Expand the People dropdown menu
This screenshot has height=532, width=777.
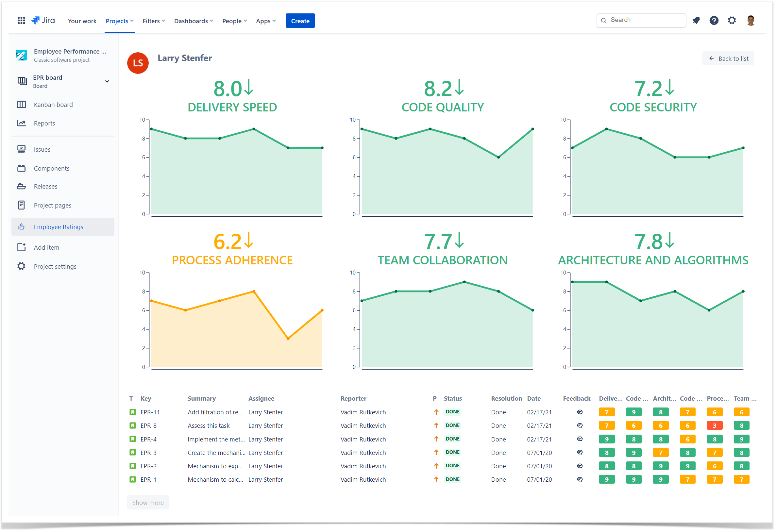[235, 21]
